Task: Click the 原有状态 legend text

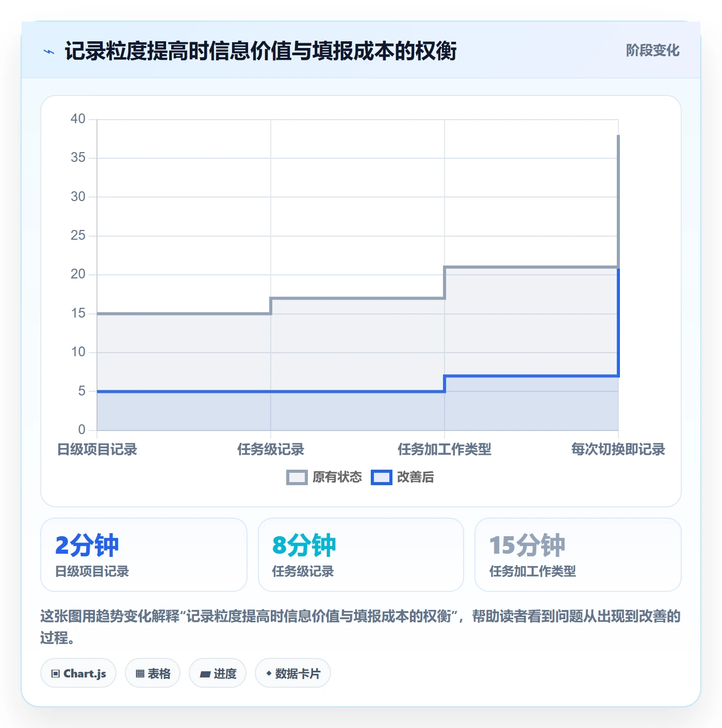Action: [x=337, y=477]
